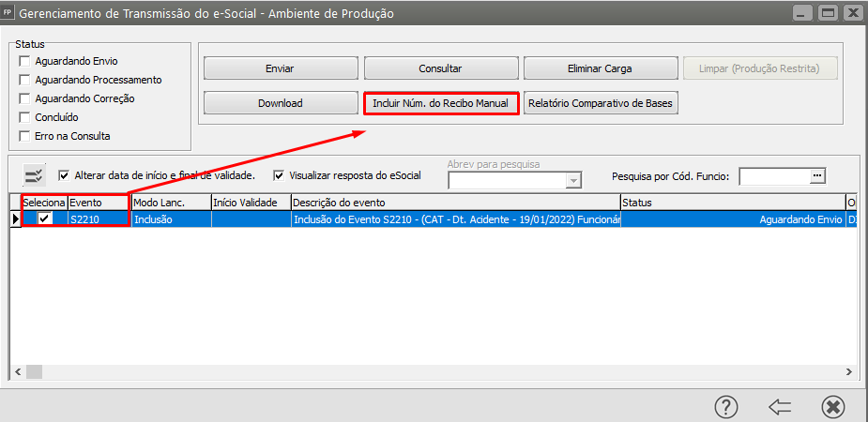Click the Enviar button

click(281, 69)
